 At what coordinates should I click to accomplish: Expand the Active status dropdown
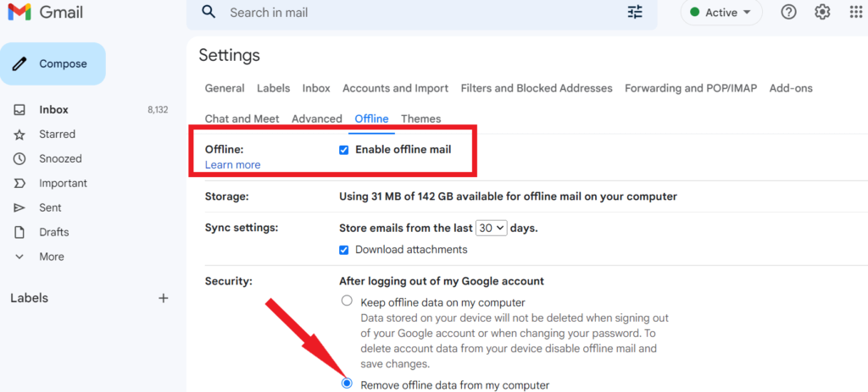click(x=721, y=12)
